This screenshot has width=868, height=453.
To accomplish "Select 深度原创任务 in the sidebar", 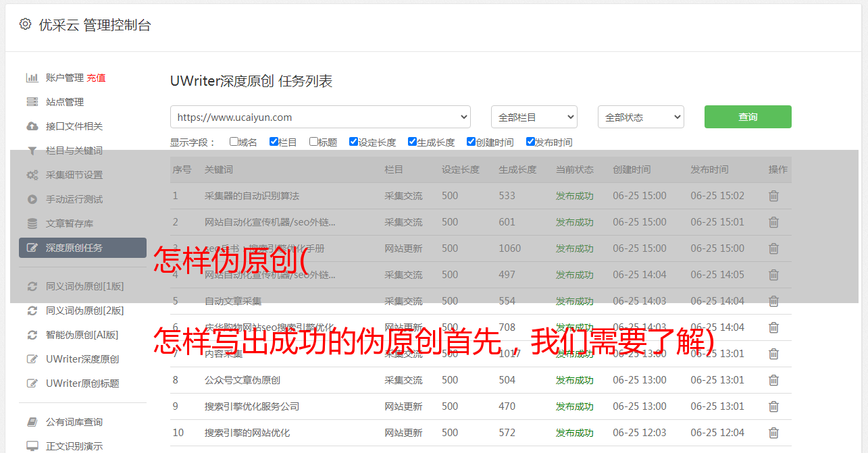I will (x=82, y=248).
